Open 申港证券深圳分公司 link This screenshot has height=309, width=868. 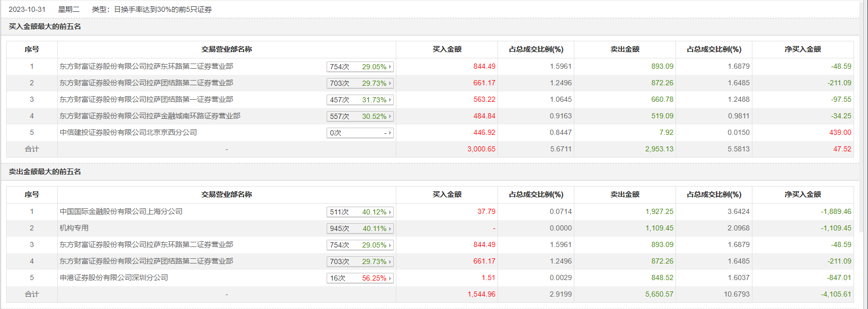pyautogui.click(x=114, y=277)
